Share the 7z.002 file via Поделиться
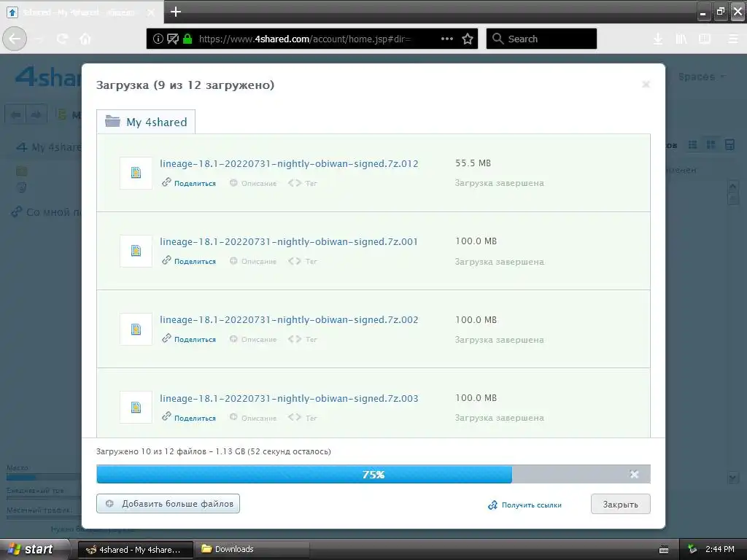Screen dimensions: 747x560 pos(189,339)
